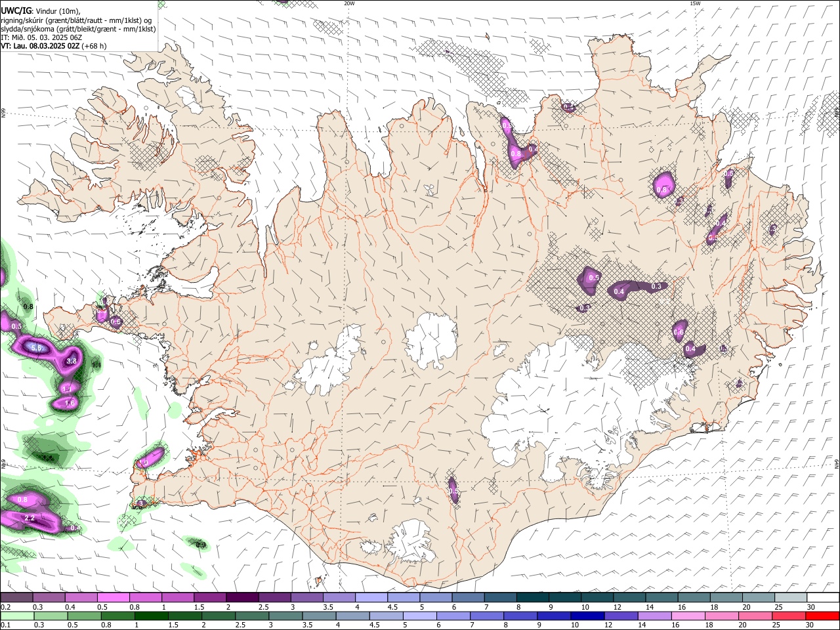Click the '64N' latitude label at the right edge

837,463
